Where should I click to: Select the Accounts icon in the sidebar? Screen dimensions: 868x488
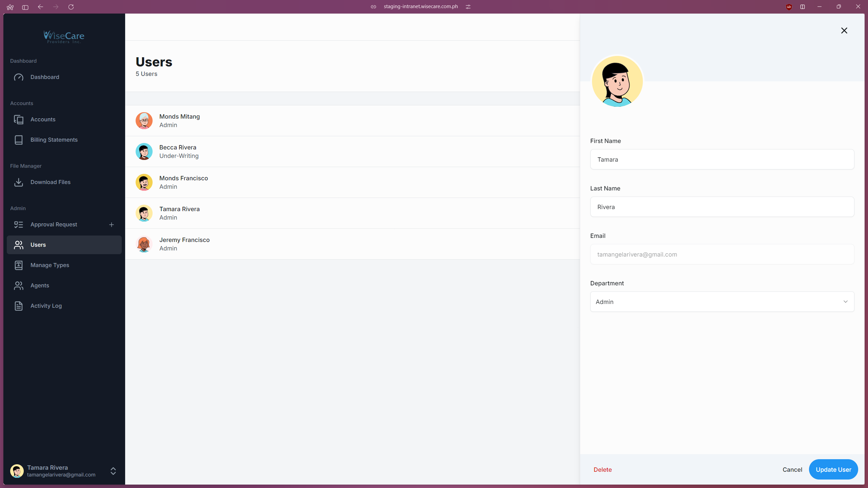[19, 119]
